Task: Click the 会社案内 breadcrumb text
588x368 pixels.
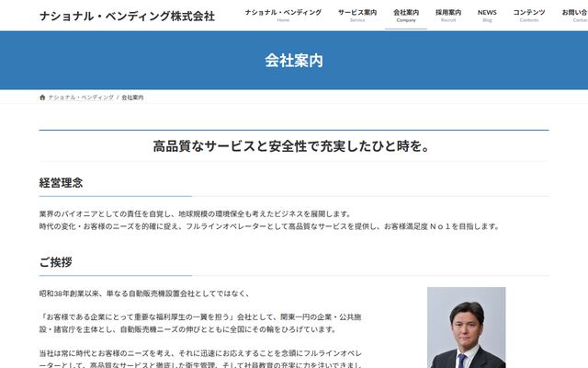Action: [x=132, y=98]
